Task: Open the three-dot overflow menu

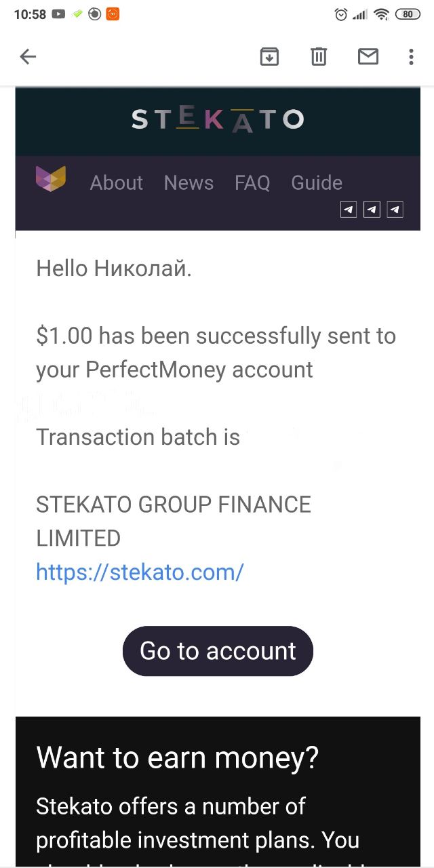Action: (411, 57)
